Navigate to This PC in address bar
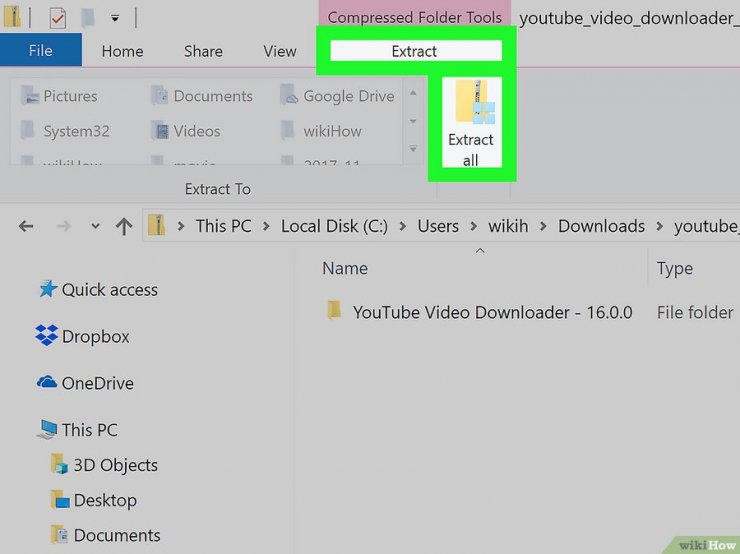This screenshot has width=740, height=554. pos(224,226)
